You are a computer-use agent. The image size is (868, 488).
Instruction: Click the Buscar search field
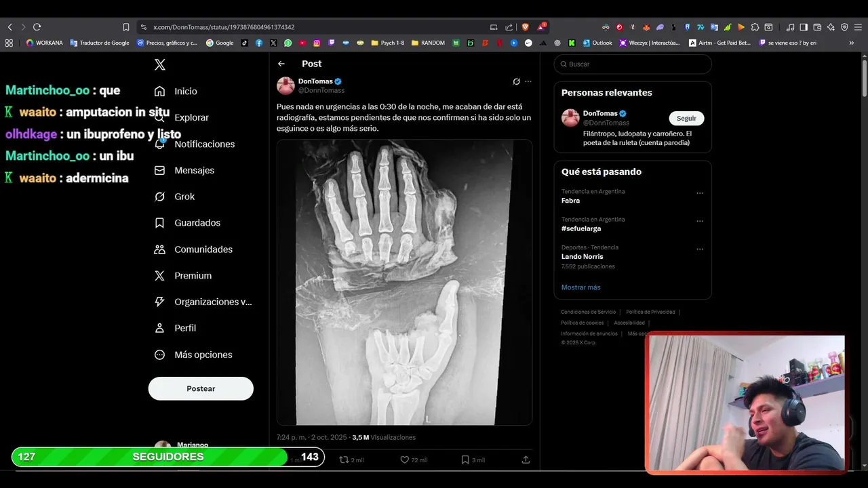pyautogui.click(x=633, y=64)
